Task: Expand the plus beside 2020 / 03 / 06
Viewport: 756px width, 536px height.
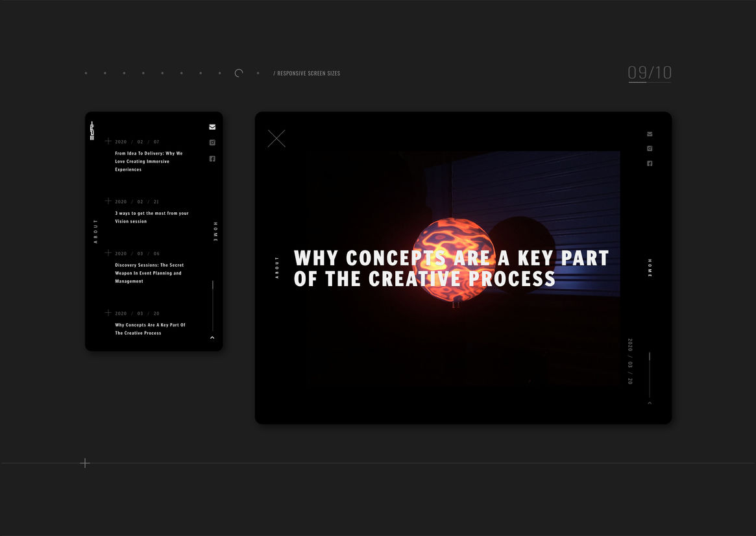Action: pyautogui.click(x=108, y=253)
